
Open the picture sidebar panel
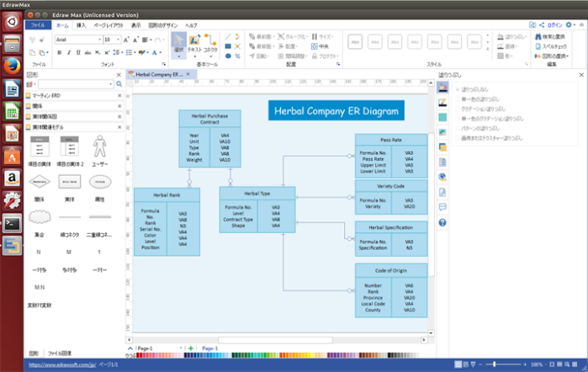coord(442,132)
